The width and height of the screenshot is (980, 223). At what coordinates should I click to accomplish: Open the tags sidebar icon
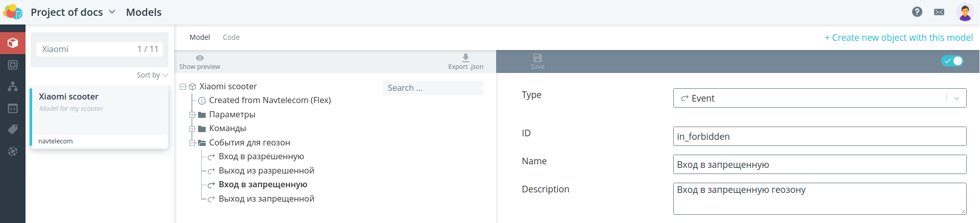pyautogui.click(x=13, y=130)
